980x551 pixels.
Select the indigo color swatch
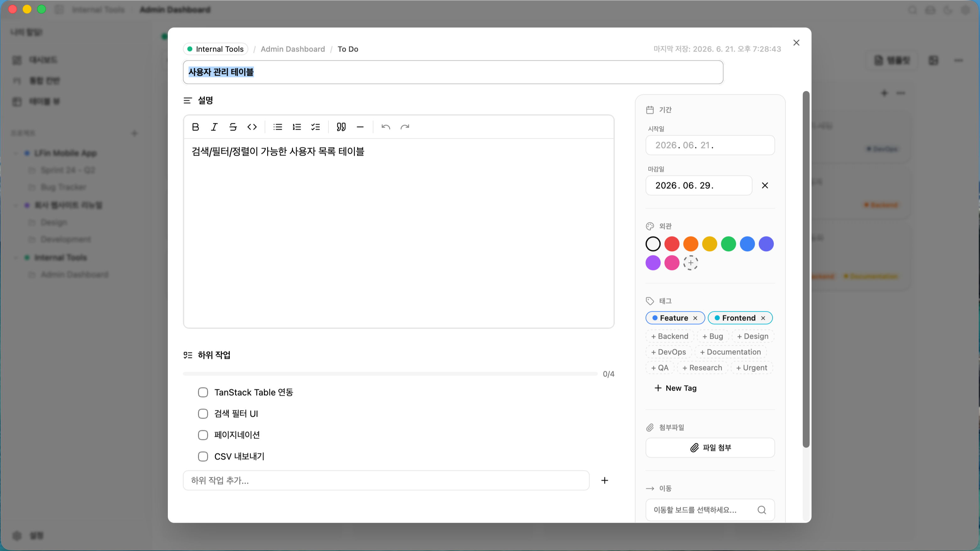(x=766, y=244)
